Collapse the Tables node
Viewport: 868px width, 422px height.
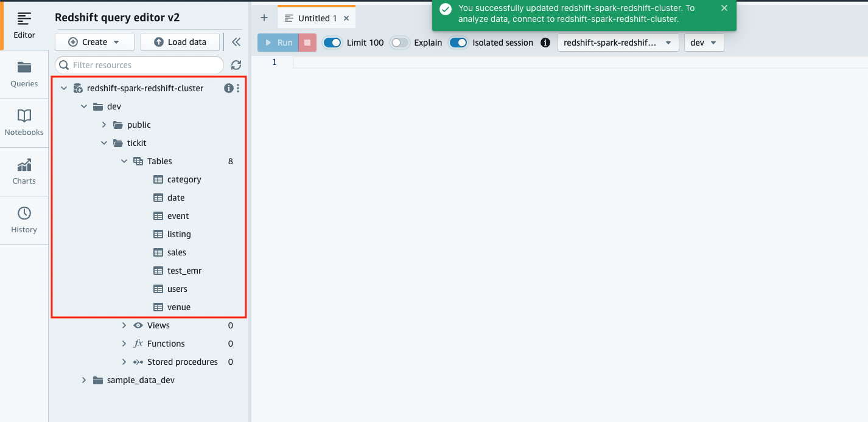(x=124, y=161)
